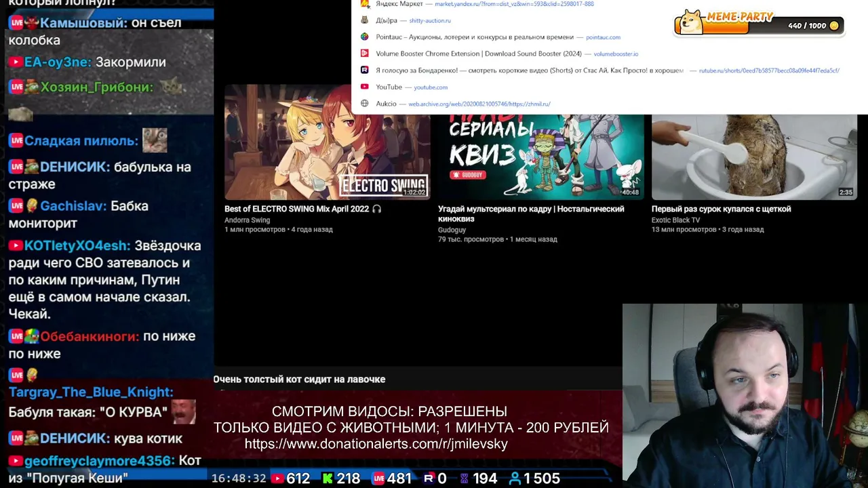The width and height of the screenshot is (868, 488).
Task: Click username Gachislav in chat
Action: pyautogui.click(x=71, y=206)
